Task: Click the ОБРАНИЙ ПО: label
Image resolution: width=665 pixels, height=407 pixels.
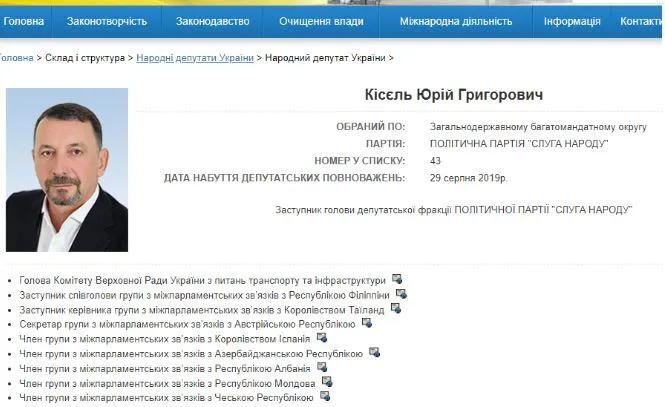Action: [x=371, y=127]
